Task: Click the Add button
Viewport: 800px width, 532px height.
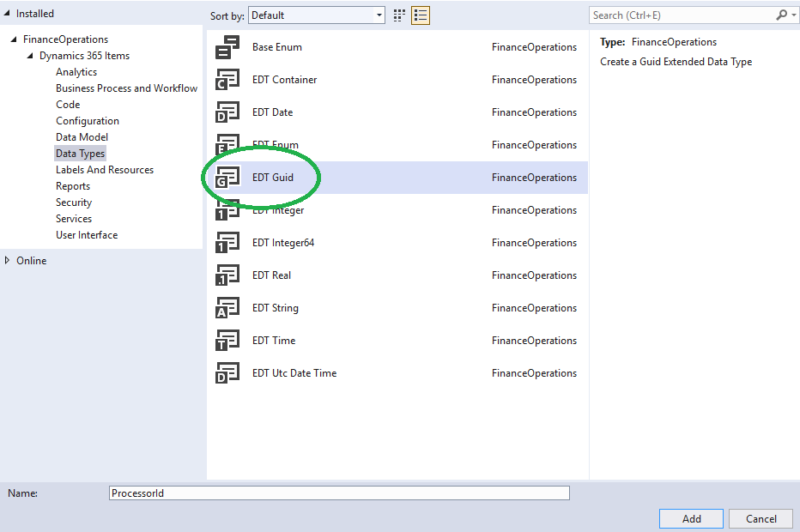Action: tap(691, 519)
